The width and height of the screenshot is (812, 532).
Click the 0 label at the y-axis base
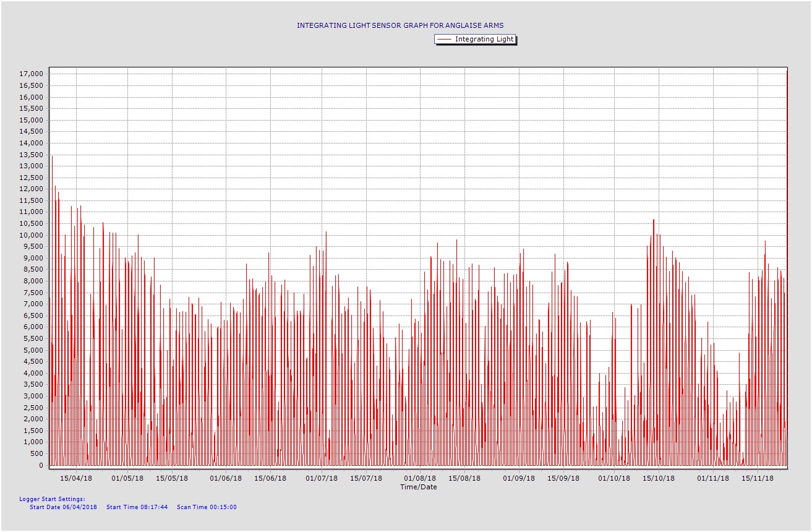[40, 465]
